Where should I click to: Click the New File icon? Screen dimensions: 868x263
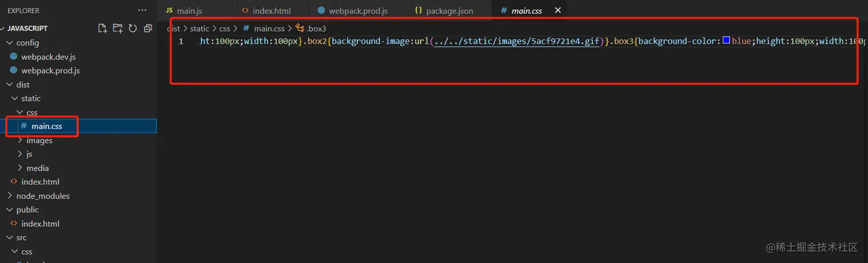[103, 28]
